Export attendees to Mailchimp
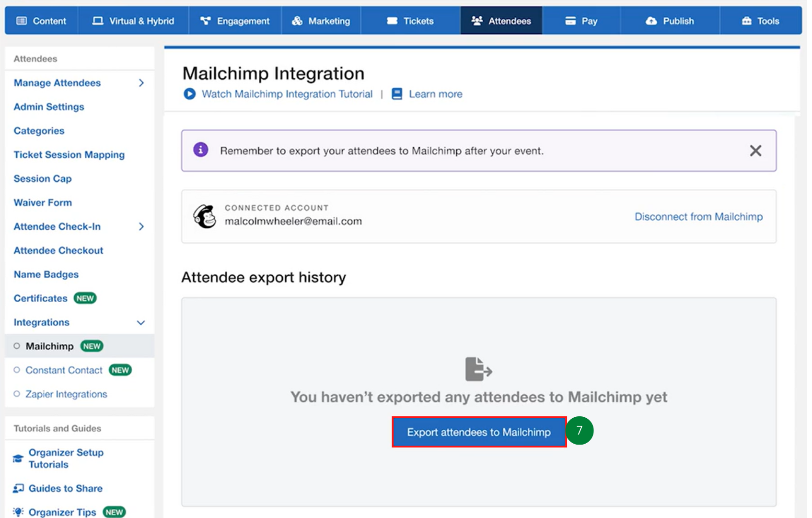Screen dimensions: 812x518 (x=479, y=432)
